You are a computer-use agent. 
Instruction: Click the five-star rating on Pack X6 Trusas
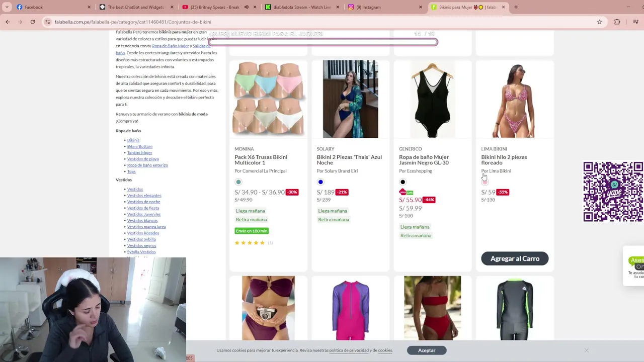pyautogui.click(x=250, y=243)
